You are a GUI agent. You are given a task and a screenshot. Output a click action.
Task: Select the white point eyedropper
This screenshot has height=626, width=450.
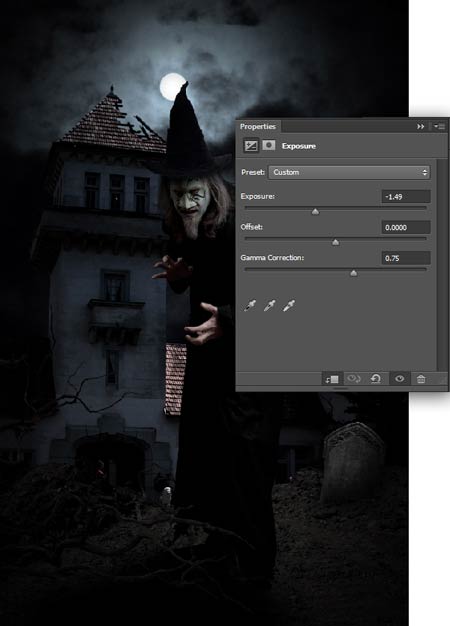[289, 306]
